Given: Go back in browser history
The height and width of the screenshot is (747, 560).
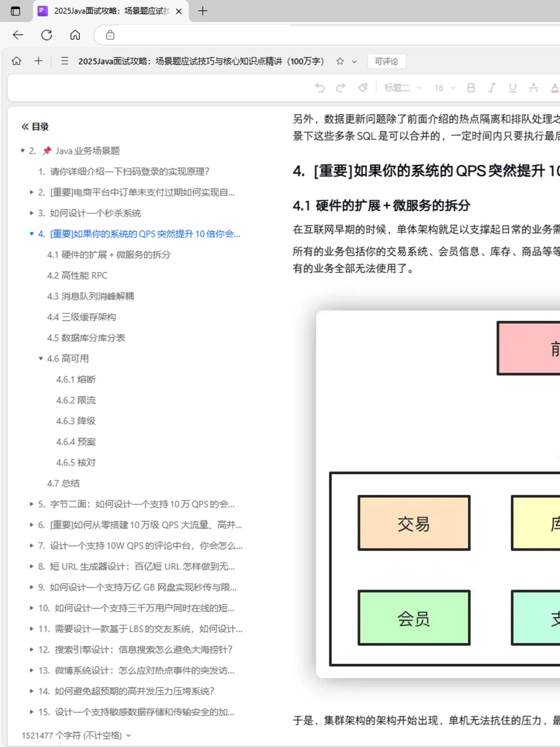Looking at the screenshot, I should [18, 35].
